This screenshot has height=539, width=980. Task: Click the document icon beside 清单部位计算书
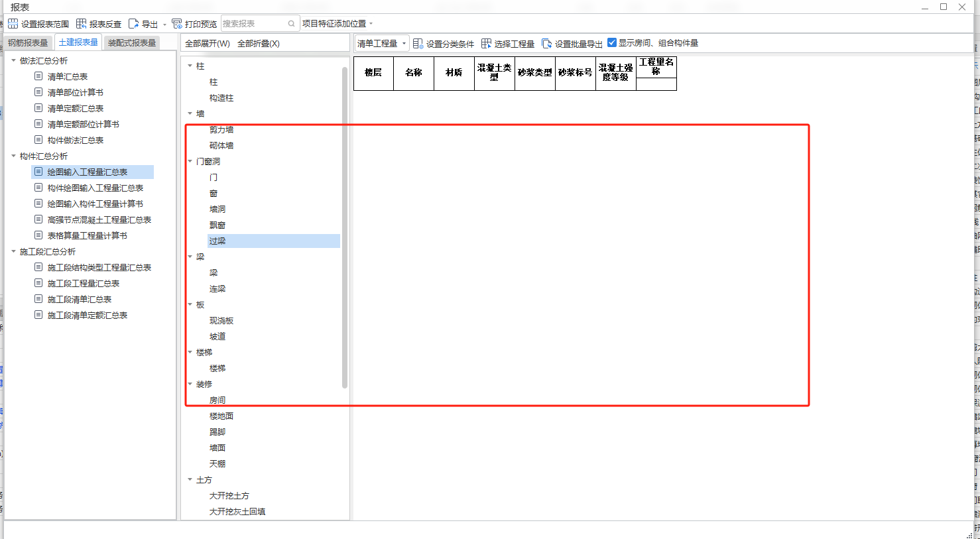click(38, 92)
